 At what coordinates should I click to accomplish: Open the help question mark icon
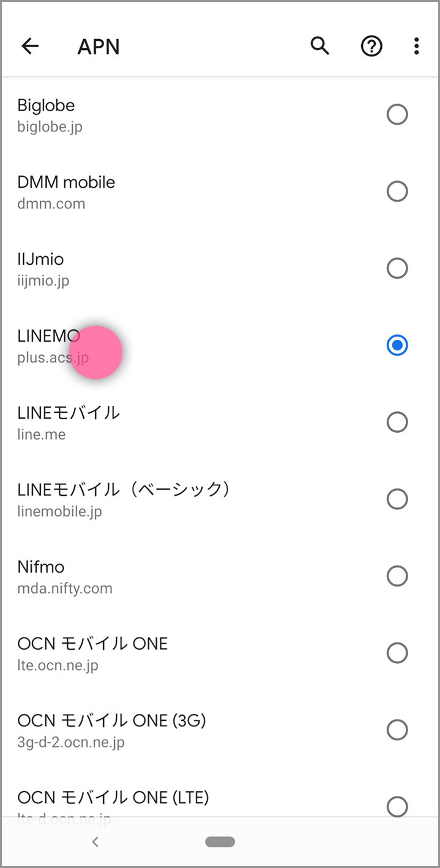pos(371,46)
